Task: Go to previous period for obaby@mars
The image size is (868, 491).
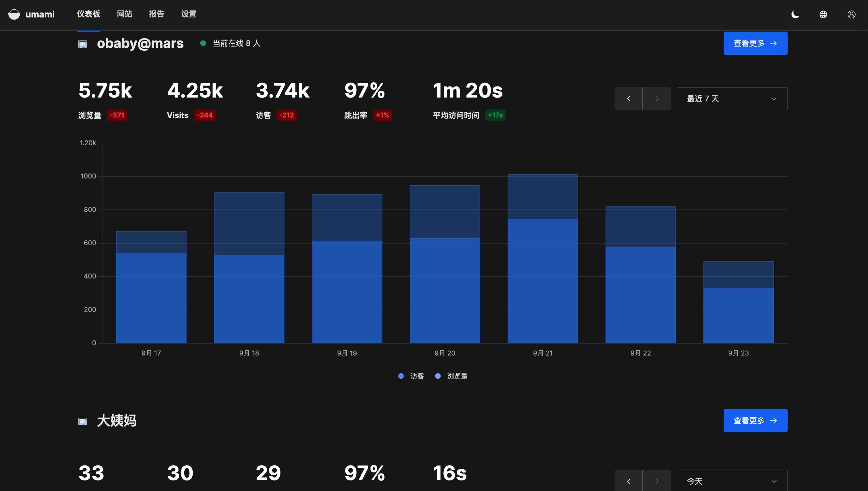Action: (x=629, y=98)
